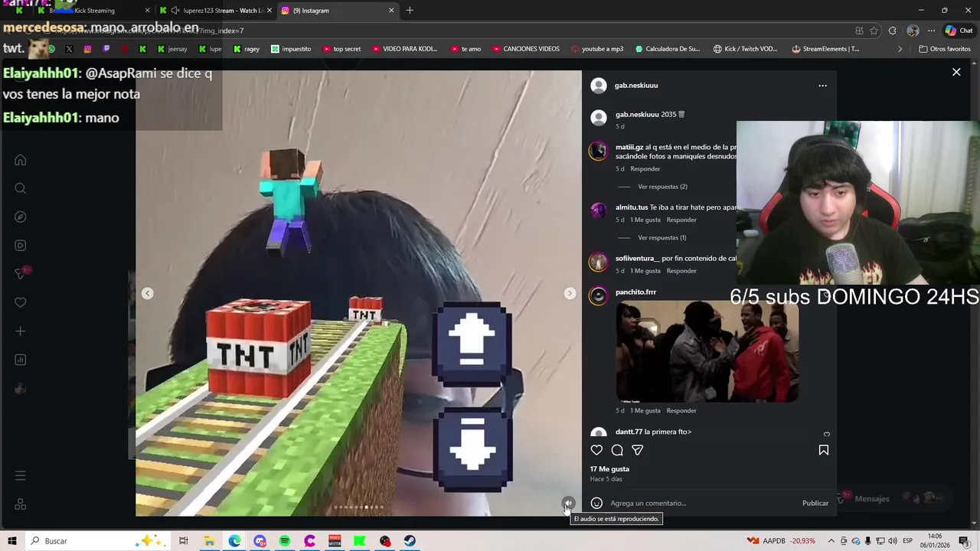Open the StreamElements bookmark
980x551 pixels.
(825, 49)
